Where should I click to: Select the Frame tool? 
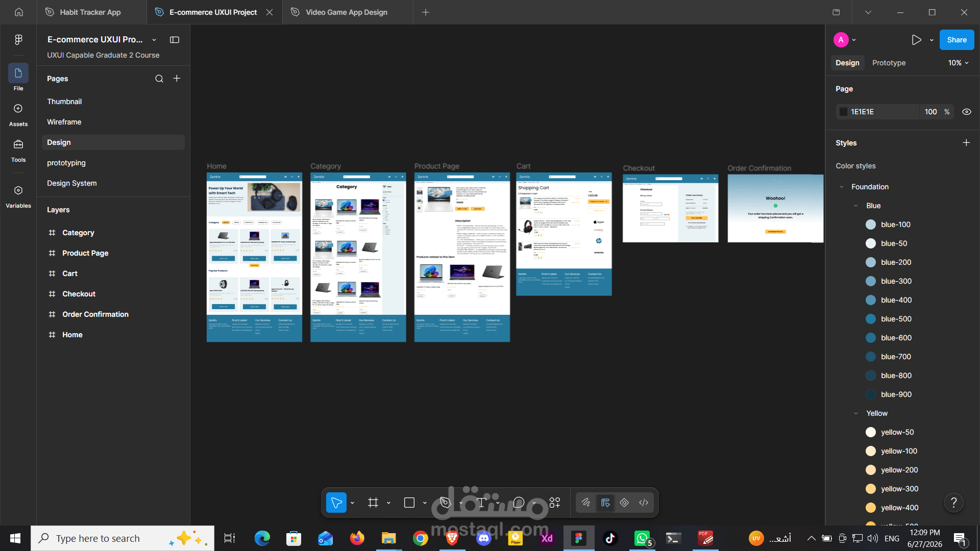click(x=373, y=503)
